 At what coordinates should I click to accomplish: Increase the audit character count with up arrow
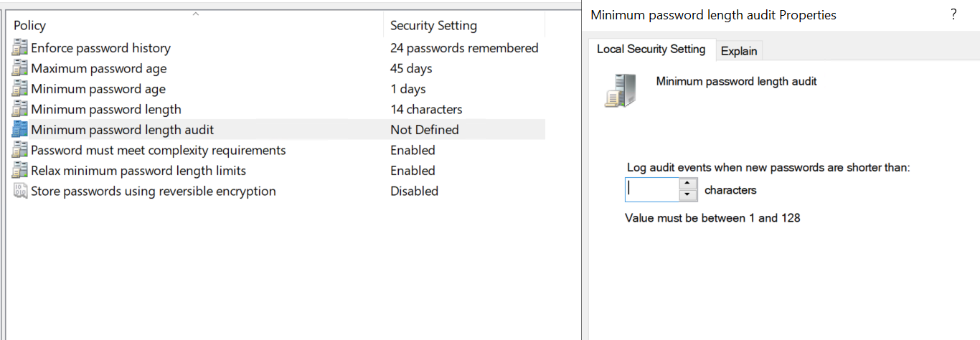coord(688,184)
